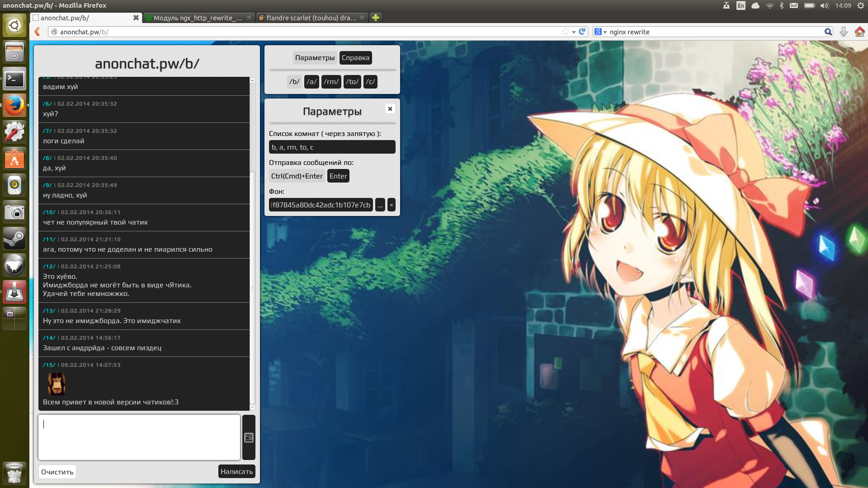
Task: Open the battery indicator
Action: [809, 5]
